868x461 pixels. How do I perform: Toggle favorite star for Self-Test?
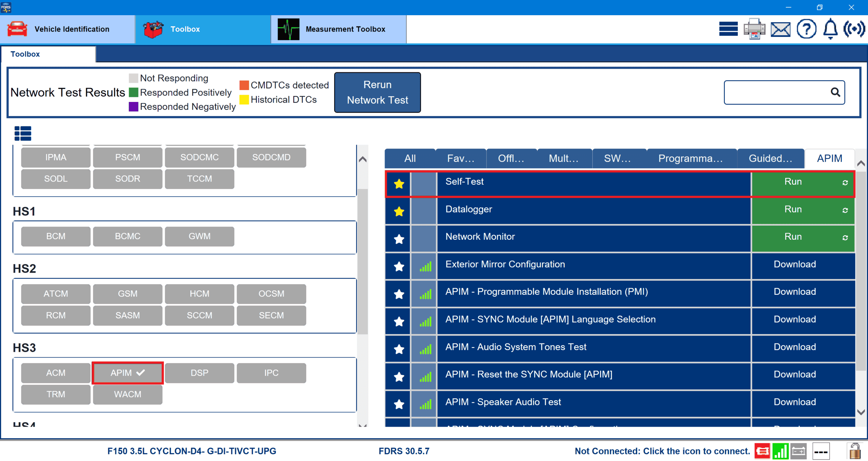[399, 184]
